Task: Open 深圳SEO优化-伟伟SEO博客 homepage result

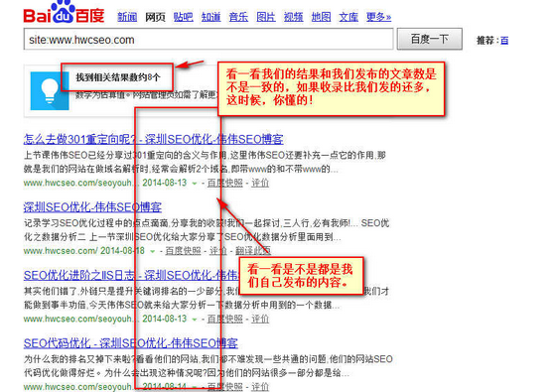Action: pos(92,207)
